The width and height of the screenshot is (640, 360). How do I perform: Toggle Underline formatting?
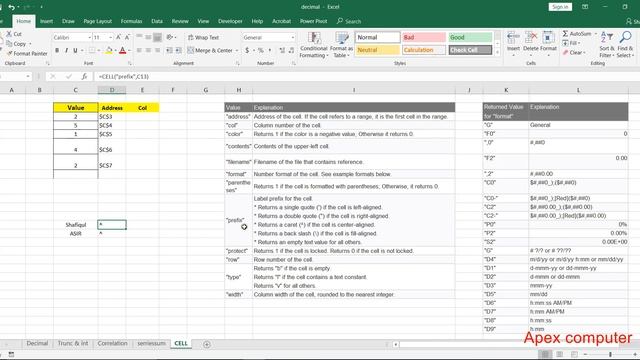(75, 50)
